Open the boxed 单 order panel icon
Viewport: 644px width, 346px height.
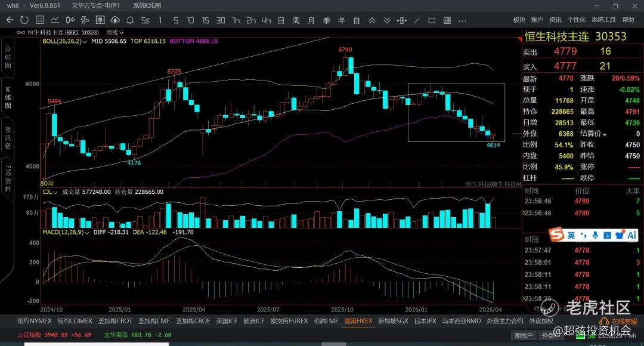(x=100, y=20)
